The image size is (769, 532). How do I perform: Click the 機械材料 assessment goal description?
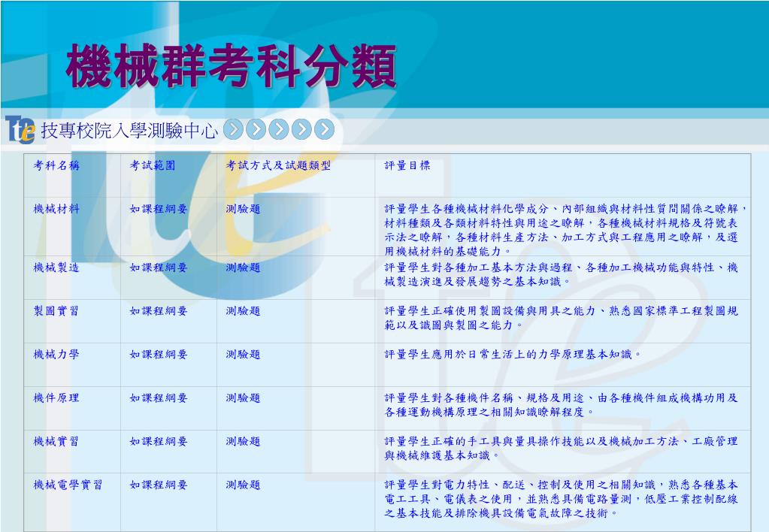(565, 230)
